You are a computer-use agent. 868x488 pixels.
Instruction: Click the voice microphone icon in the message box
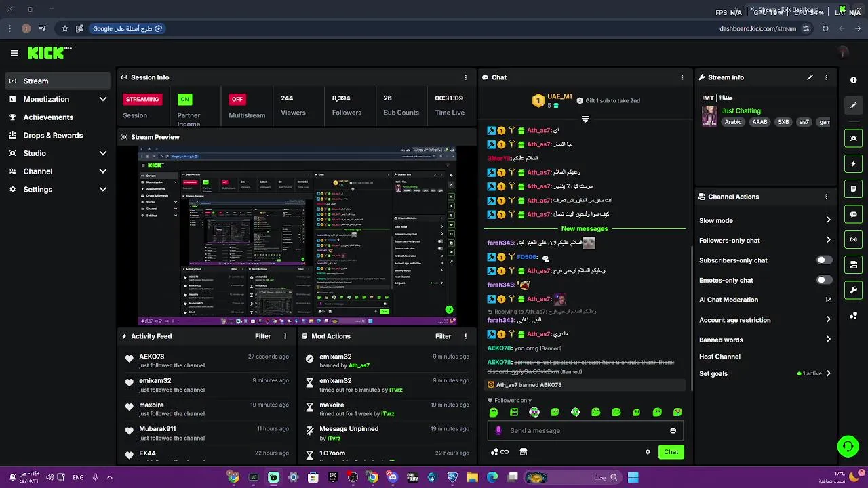tap(498, 430)
